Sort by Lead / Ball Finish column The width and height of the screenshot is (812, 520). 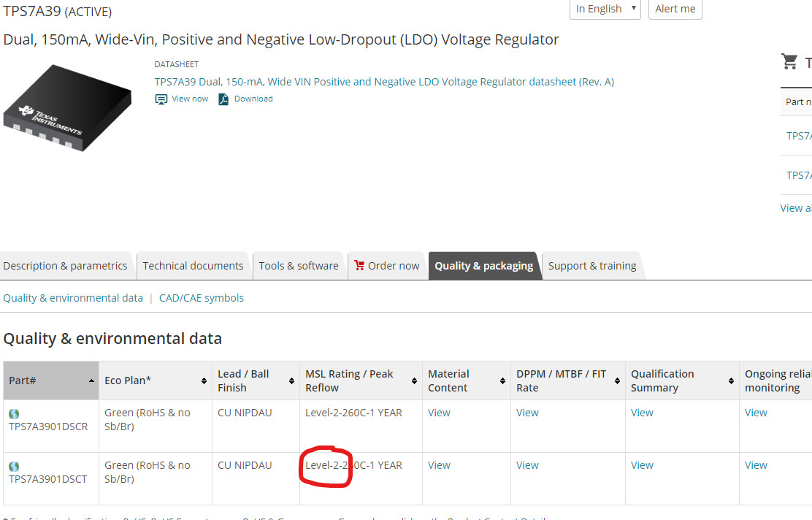tap(291, 381)
